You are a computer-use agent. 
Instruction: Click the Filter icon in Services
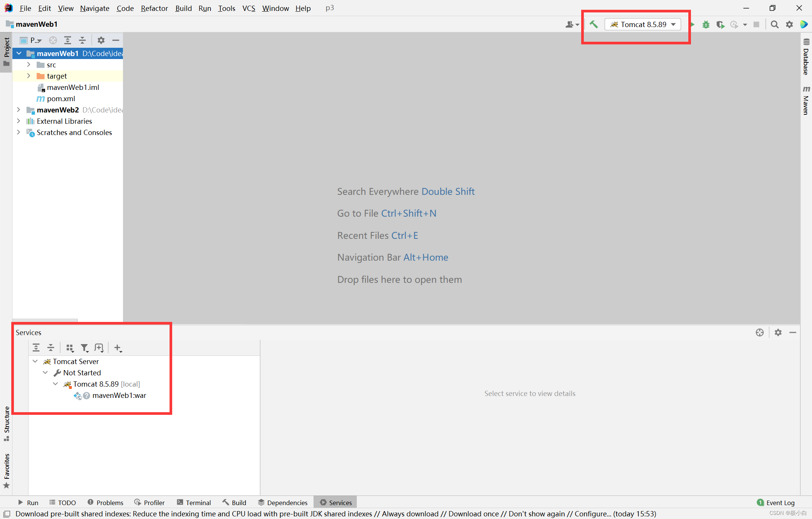point(85,348)
